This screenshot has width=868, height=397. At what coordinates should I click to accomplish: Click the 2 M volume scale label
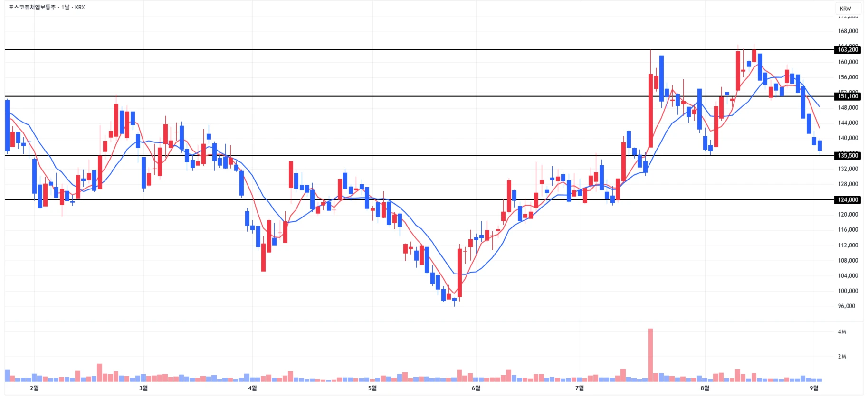842,357
